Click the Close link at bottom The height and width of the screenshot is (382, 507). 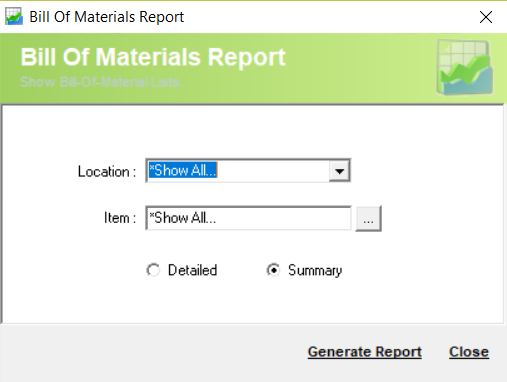point(469,352)
